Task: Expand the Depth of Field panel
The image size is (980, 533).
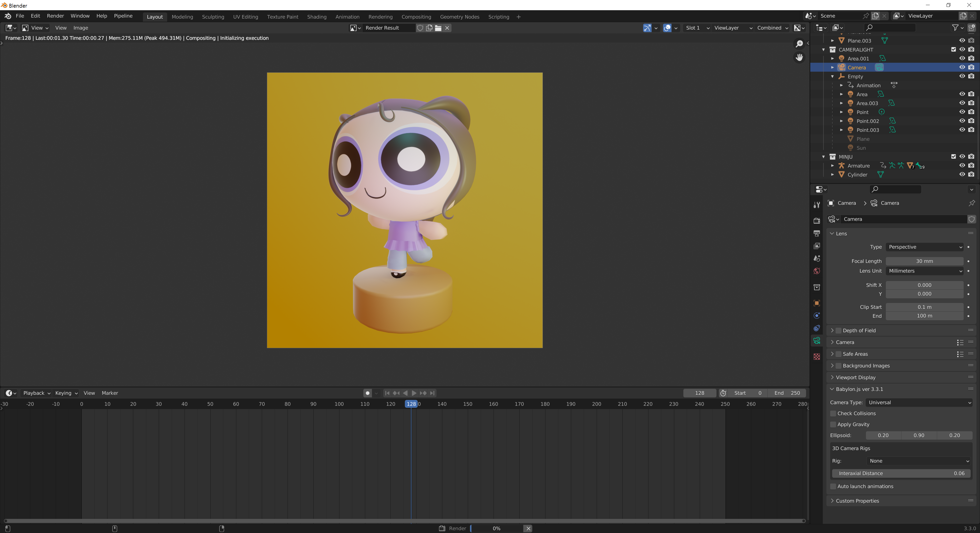Action: click(832, 330)
